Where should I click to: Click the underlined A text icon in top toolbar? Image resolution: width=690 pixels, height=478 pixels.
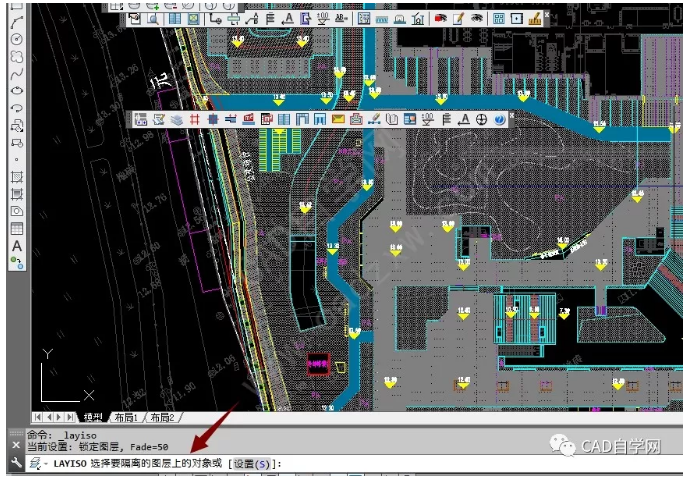[x=287, y=19]
